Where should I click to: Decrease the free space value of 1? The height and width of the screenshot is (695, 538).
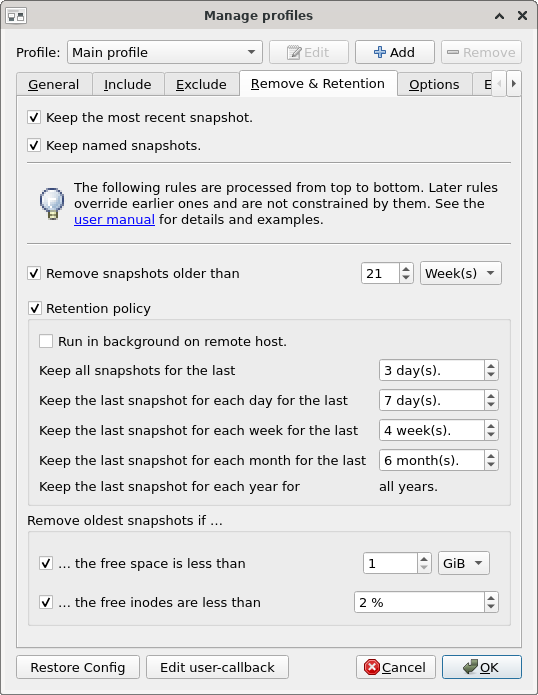pos(424,568)
